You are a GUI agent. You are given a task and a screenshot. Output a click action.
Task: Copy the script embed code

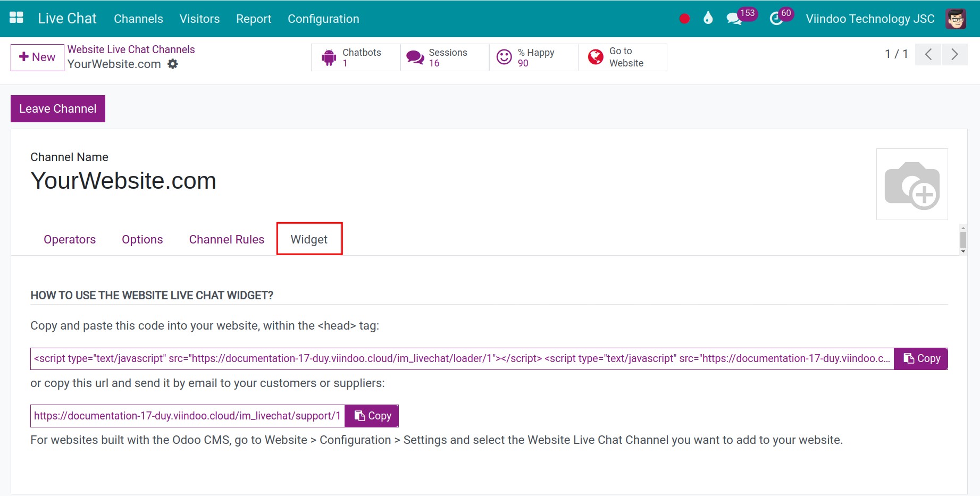pos(921,359)
